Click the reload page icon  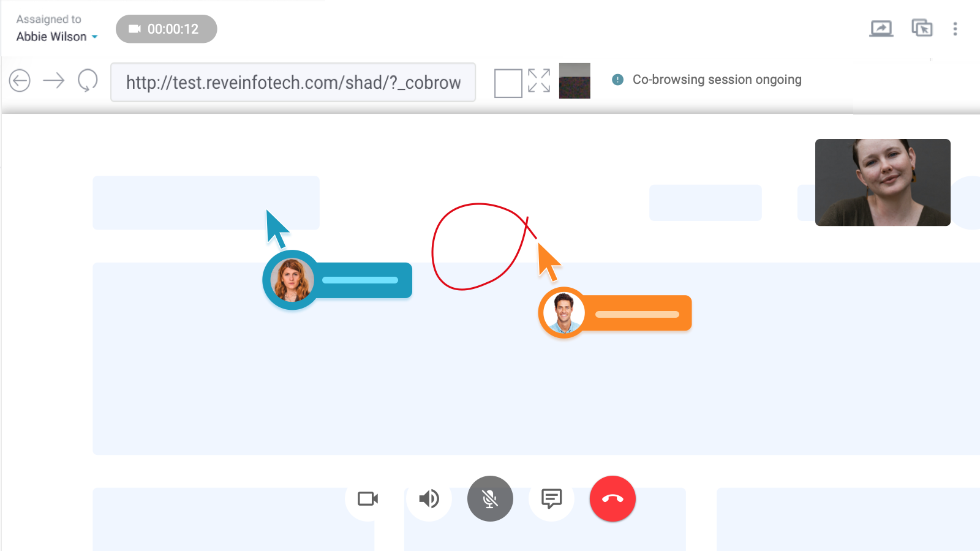pyautogui.click(x=87, y=80)
